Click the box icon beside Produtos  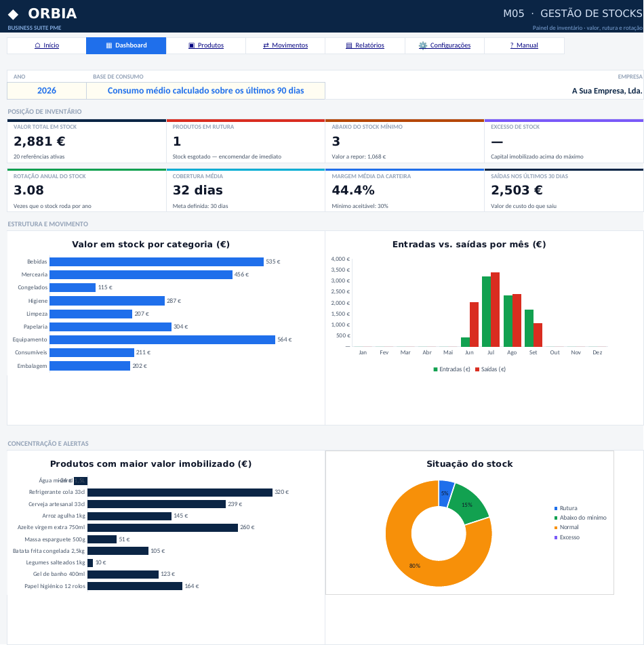click(191, 45)
